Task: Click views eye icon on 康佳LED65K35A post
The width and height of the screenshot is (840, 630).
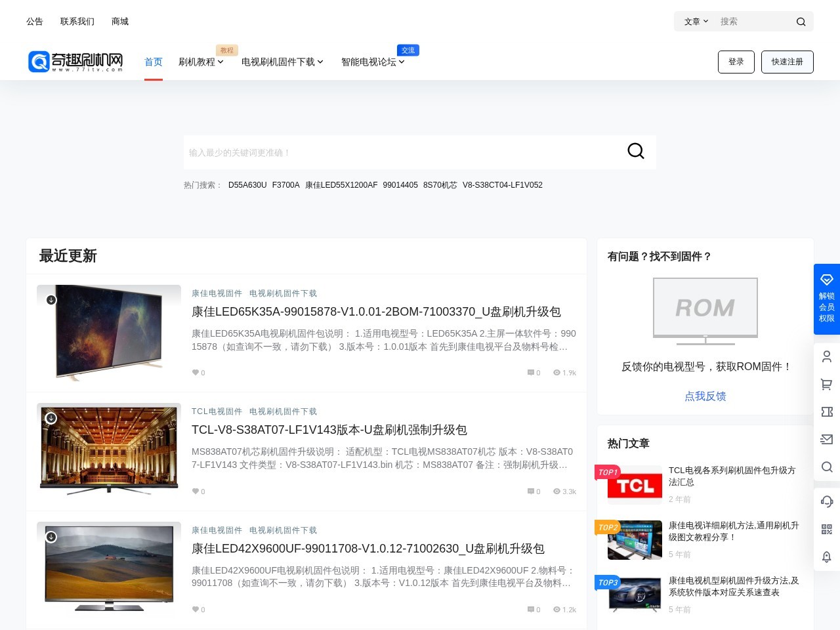Action: 556,373
